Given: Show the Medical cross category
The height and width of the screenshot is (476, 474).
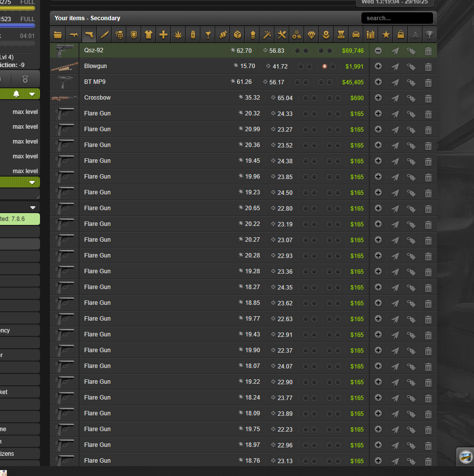Looking at the screenshot, I should [163, 35].
